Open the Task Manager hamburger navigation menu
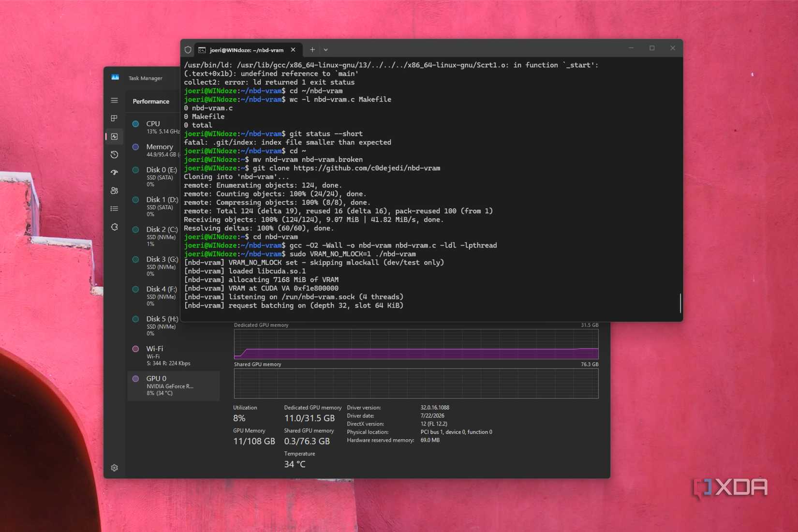 [114, 101]
